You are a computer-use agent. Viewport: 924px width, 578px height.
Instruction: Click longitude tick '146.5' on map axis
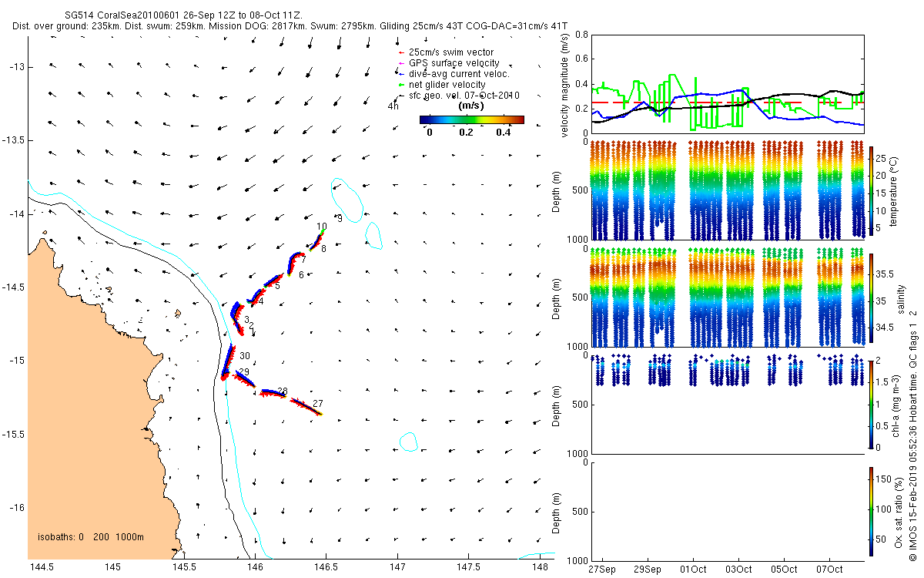tap(326, 568)
